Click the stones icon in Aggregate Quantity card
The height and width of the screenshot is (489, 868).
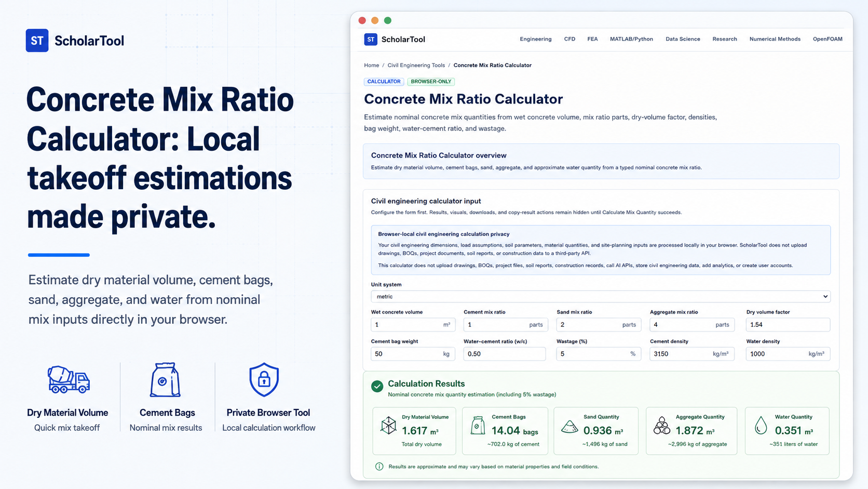(661, 426)
